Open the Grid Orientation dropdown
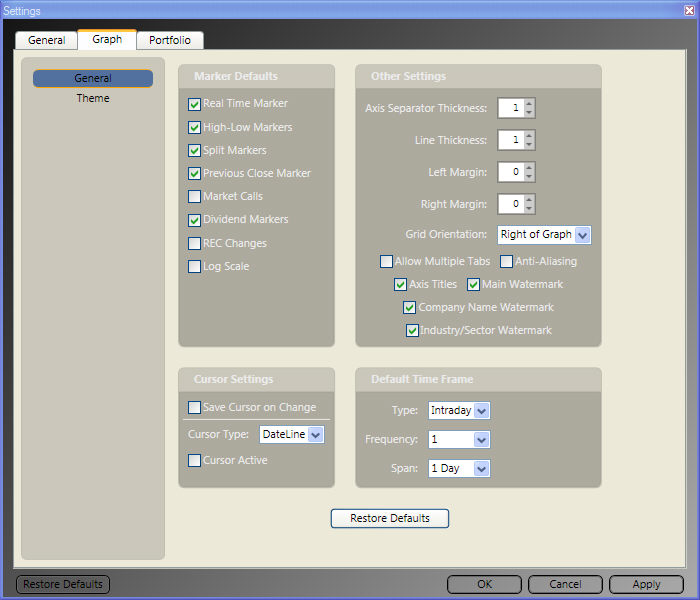The image size is (700, 600). pyautogui.click(x=583, y=235)
